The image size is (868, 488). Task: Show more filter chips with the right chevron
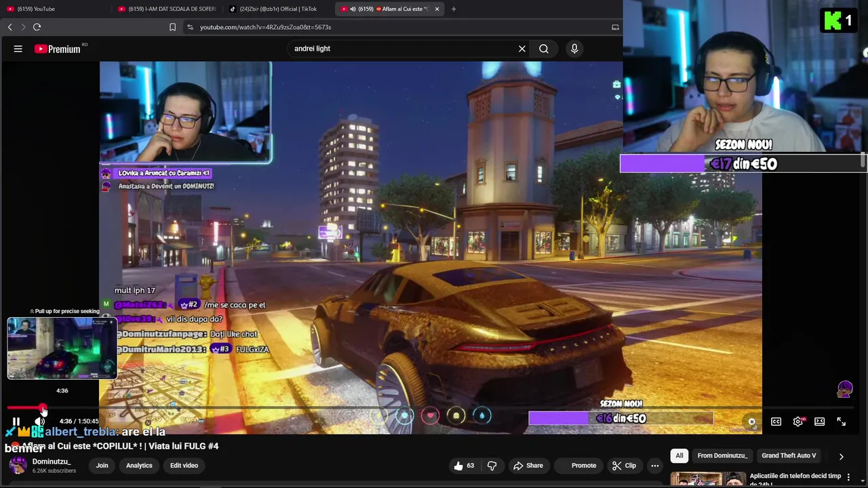842,456
